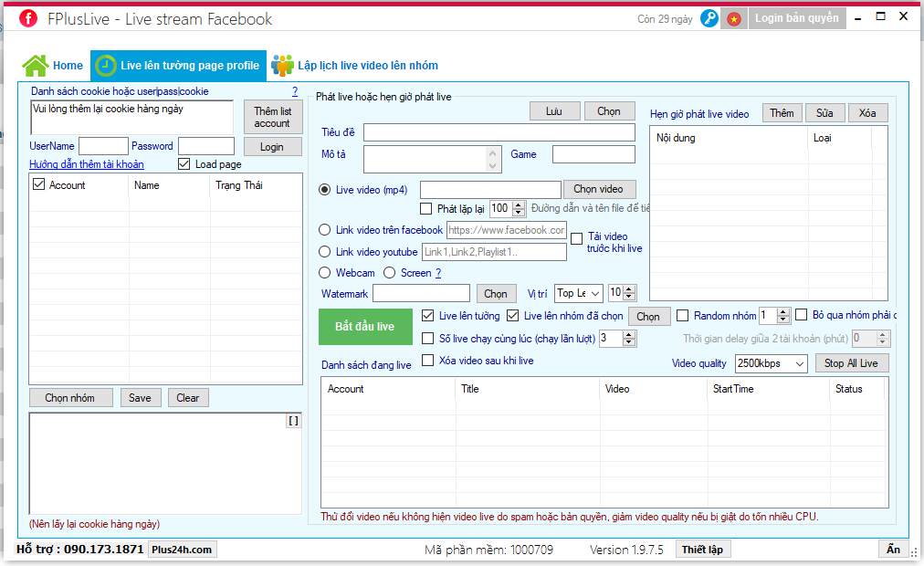Open the question mark help next to Screen
The height and width of the screenshot is (566, 924).
tap(438, 273)
